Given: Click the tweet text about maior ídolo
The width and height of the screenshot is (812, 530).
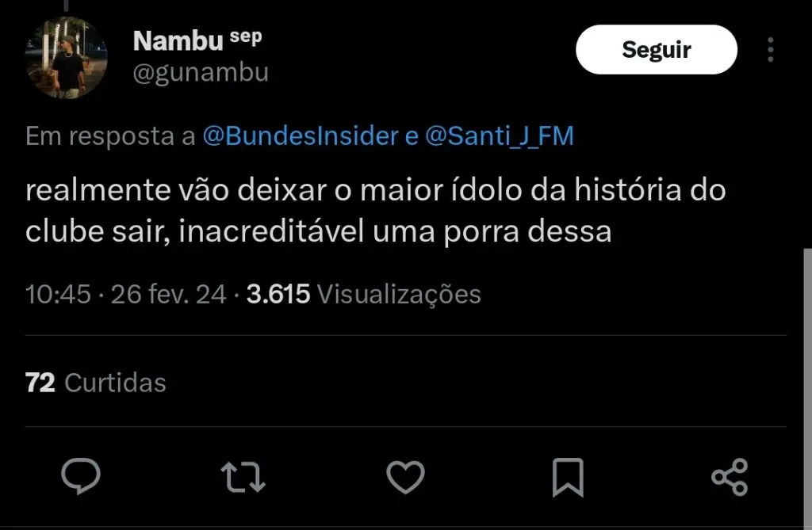Looking at the screenshot, I should point(375,212).
